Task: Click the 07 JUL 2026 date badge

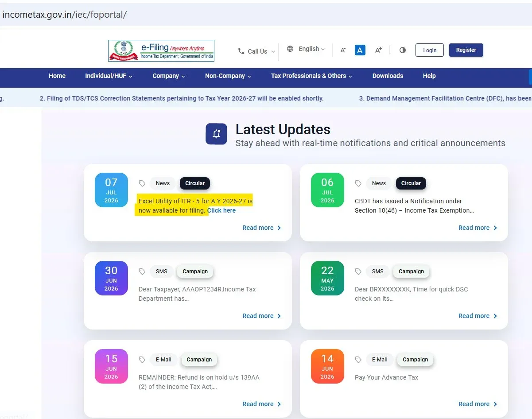Action: [111, 190]
